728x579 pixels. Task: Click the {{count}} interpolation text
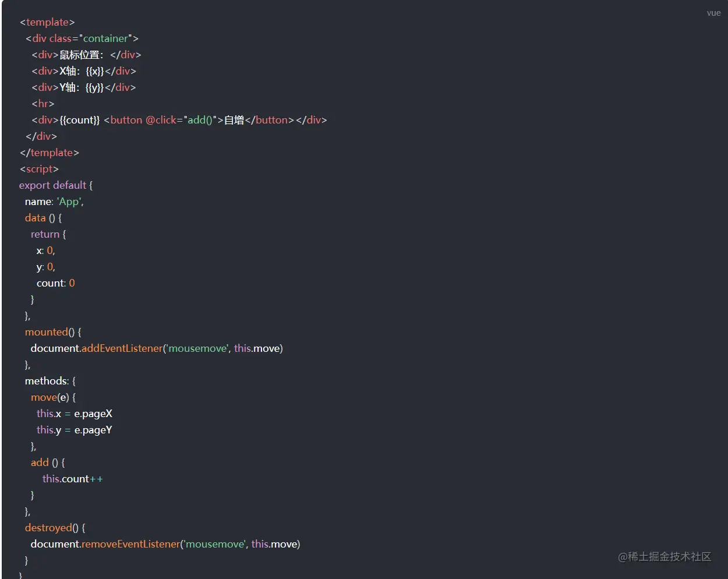(80, 120)
